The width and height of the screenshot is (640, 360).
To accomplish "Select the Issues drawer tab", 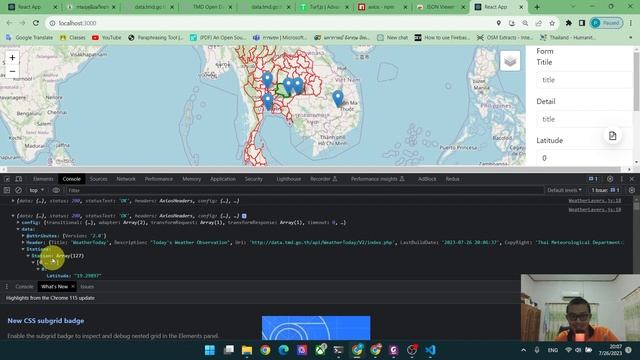I will (87, 287).
